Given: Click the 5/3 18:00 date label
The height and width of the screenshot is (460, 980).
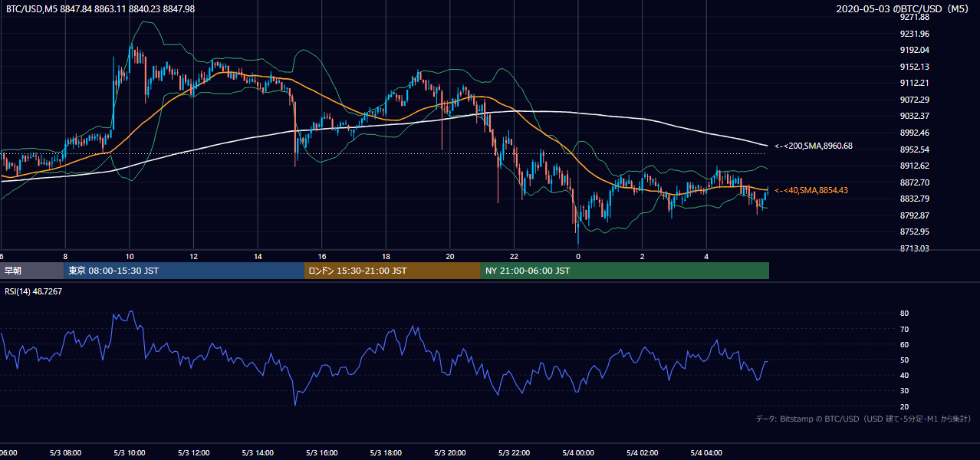Looking at the screenshot, I should coord(386,453).
